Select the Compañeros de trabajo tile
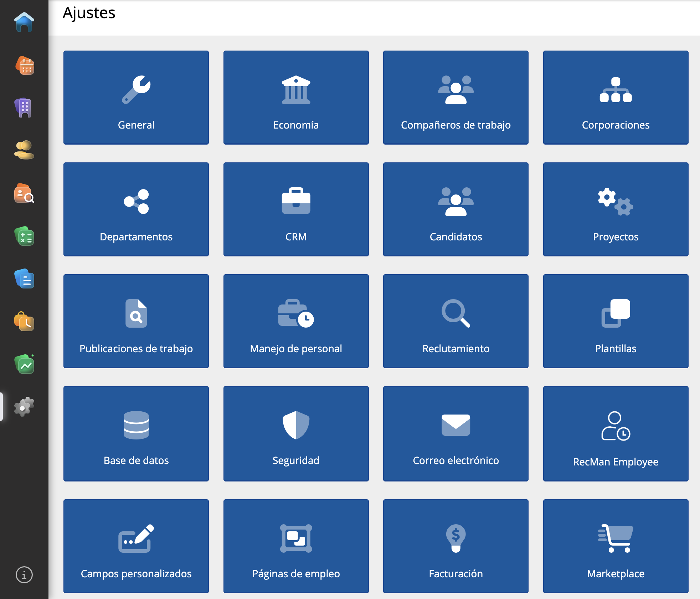Viewport: 700px width, 599px height. (455, 97)
